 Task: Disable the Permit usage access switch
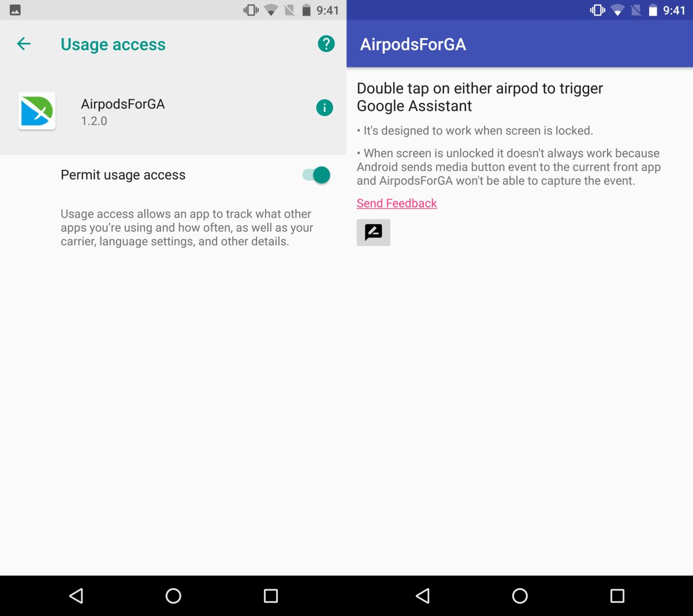tap(316, 175)
